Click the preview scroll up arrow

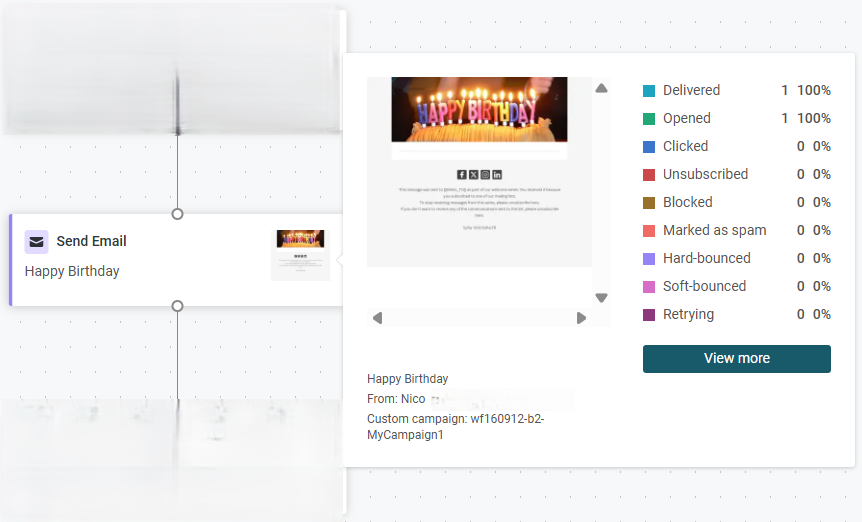(601, 88)
